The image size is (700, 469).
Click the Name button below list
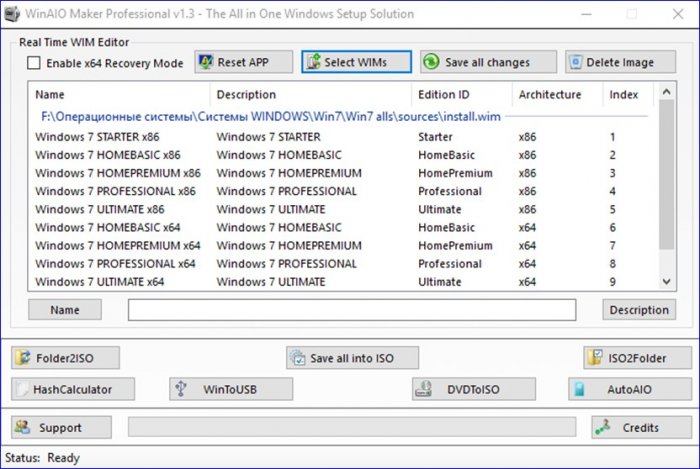point(65,310)
